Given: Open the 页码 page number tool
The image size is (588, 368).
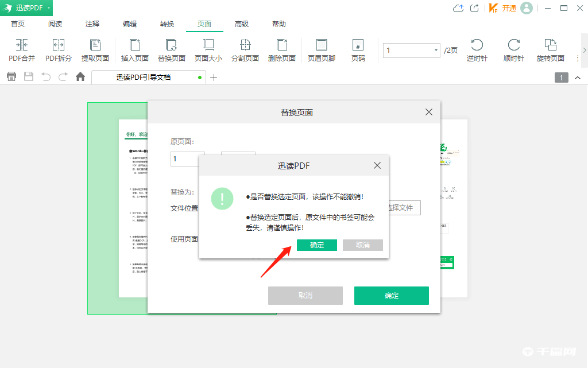Looking at the screenshot, I should [x=358, y=50].
